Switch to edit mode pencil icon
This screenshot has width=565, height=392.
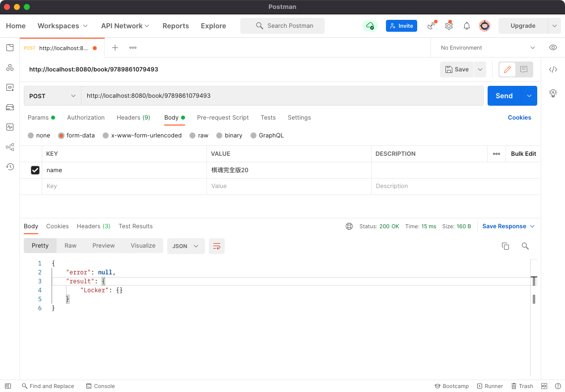tap(507, 69)
